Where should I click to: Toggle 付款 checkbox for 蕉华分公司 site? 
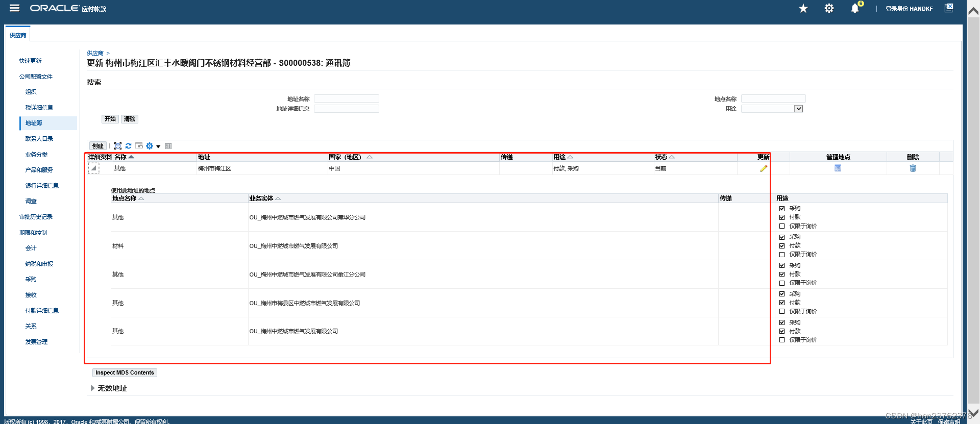pos(782,217)
